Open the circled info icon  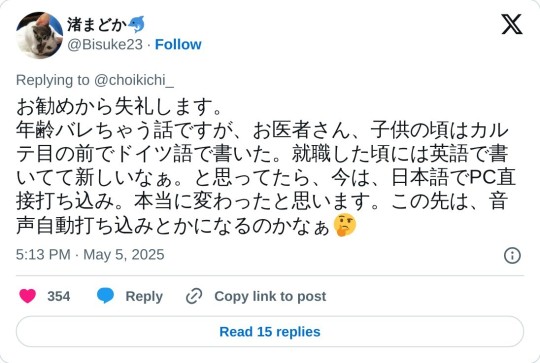click(512, 256)
